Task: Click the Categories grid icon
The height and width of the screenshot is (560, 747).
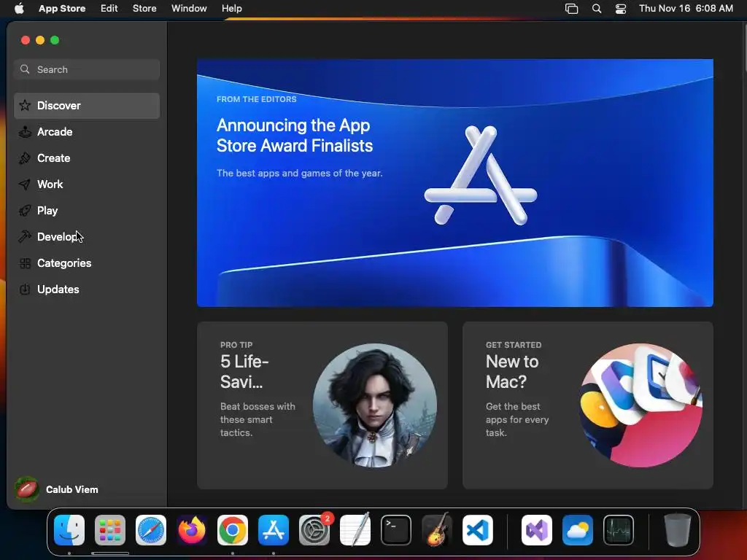Action: tap(25, 262)
